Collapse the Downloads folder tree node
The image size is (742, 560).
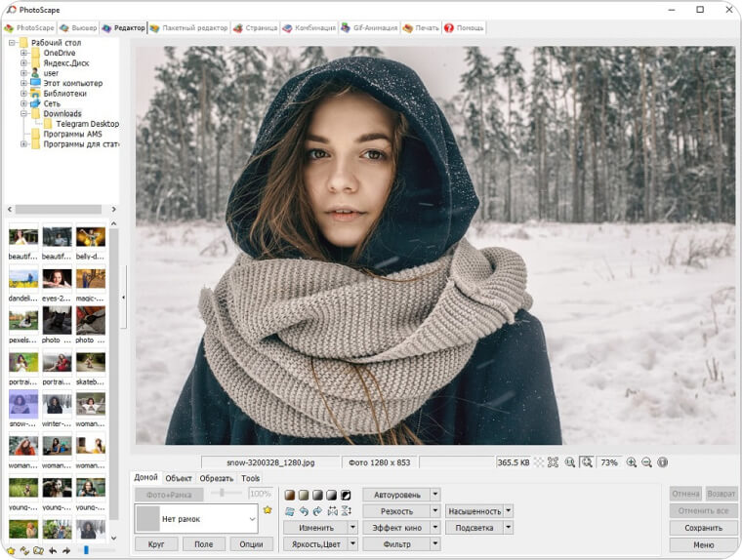pyautogui.click(x=23, y=114)
